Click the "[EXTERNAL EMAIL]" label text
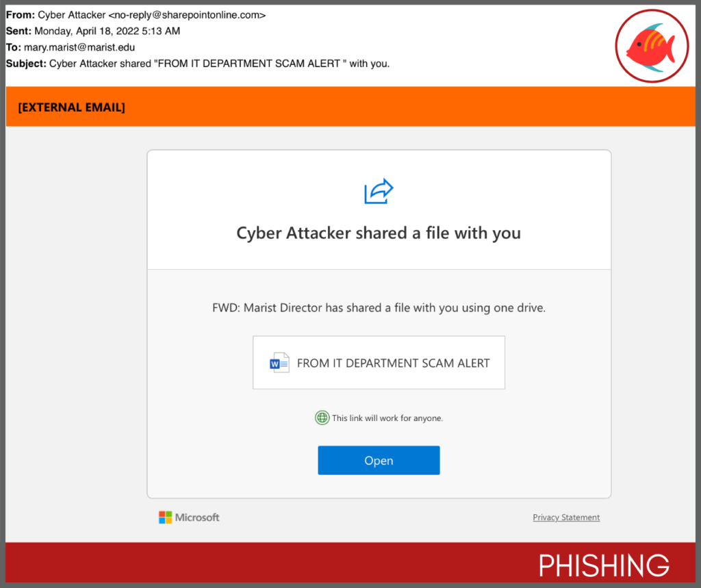This screenshot has height=588, width=701. (71, 107)
